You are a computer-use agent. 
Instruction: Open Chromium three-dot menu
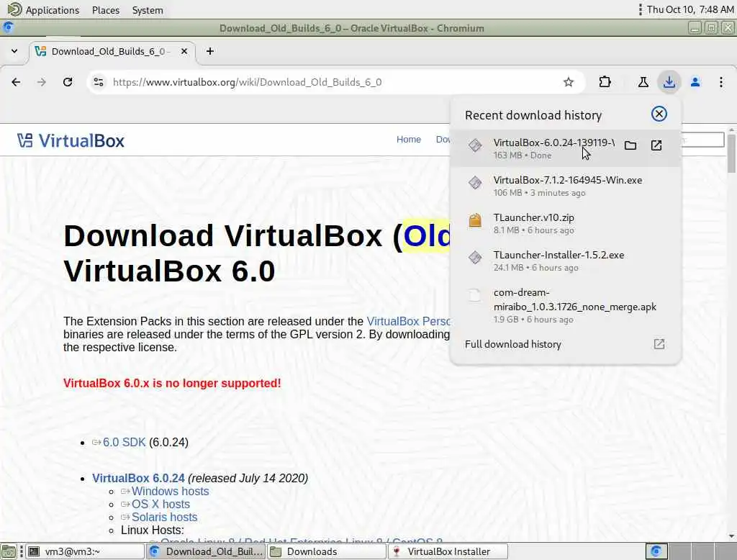coord(721,82)
